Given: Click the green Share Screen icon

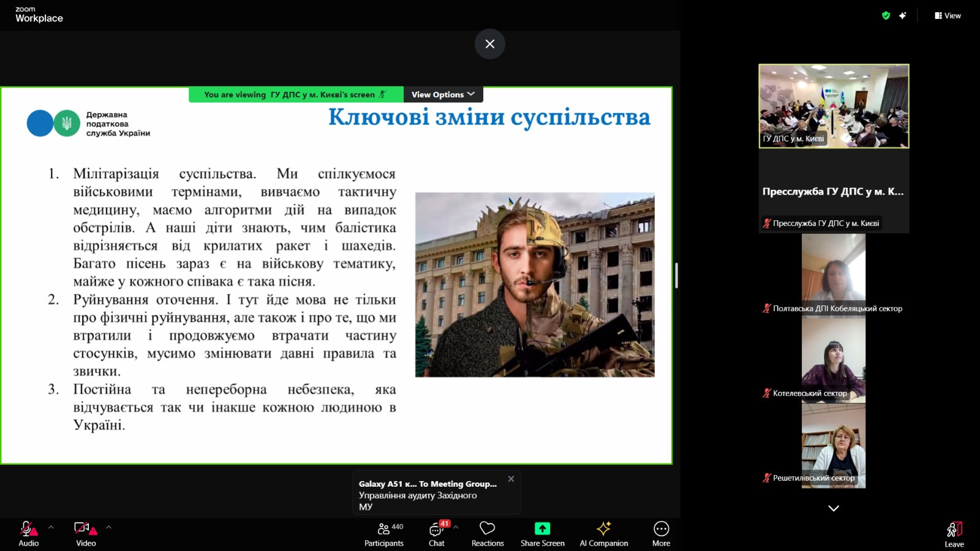Looking at the screenshot, I should pos(542,528).
